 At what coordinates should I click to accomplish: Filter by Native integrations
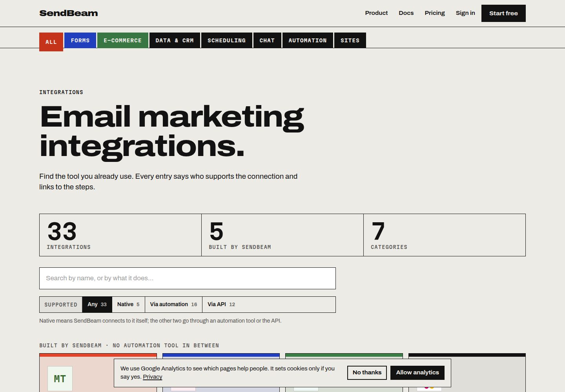(128, 305)
